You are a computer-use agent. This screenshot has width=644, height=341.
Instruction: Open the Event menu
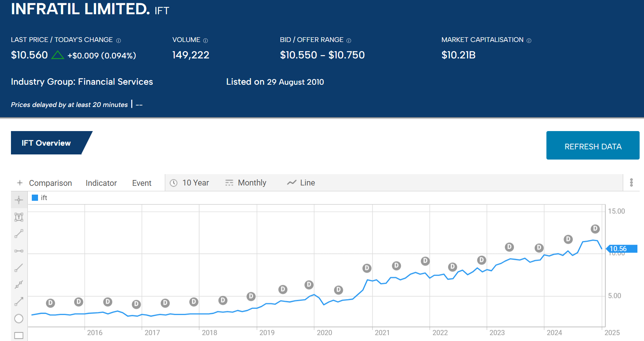click(142, 183)
